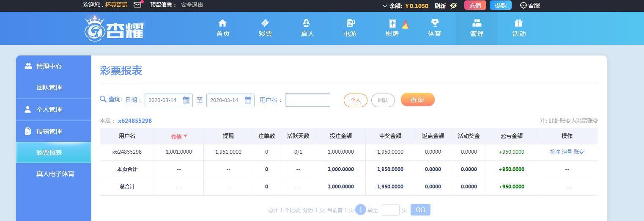Expand the balance dropdown chevron
This screenshot has height=221, width=644.
pos(385,6)
